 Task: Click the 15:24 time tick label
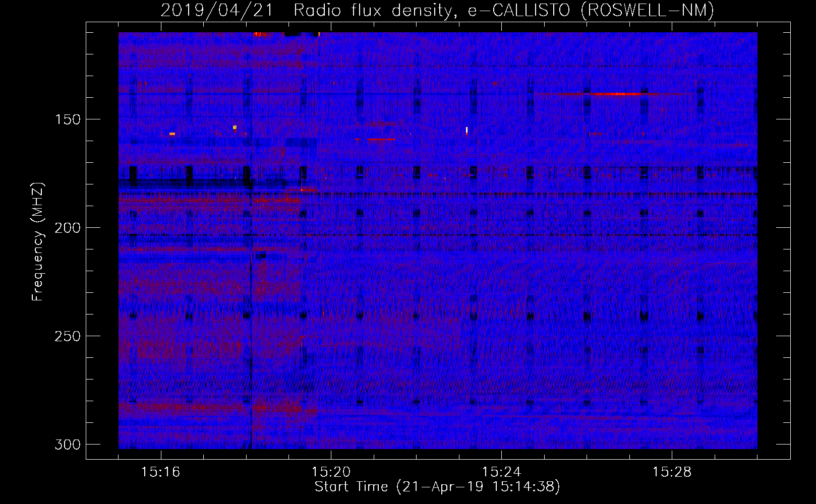click(501, 472)
